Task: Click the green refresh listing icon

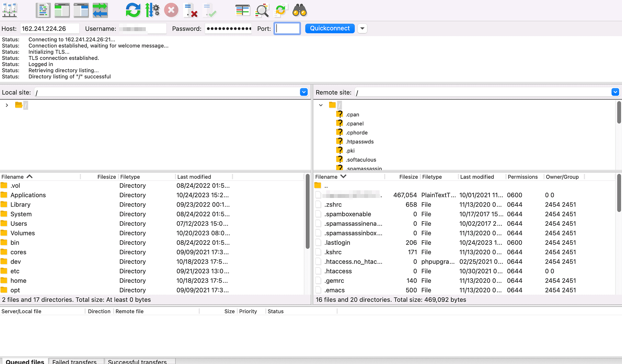Action: tap(133, 10)
